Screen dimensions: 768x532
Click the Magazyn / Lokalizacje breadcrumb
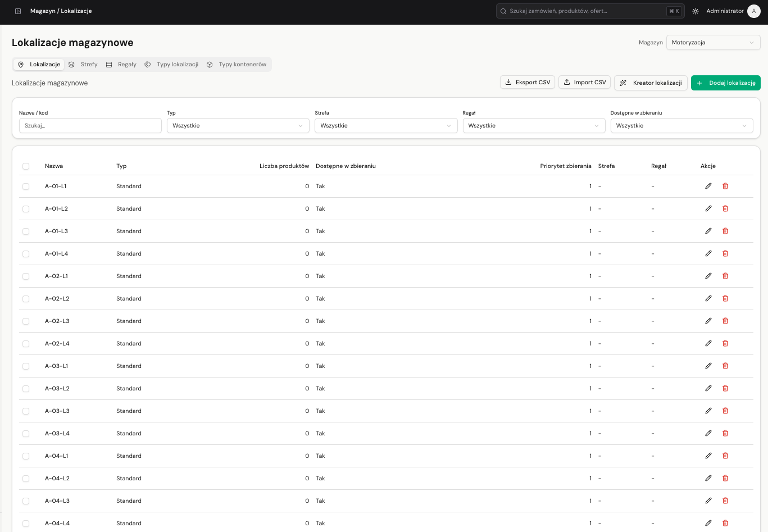click(61, 11)
